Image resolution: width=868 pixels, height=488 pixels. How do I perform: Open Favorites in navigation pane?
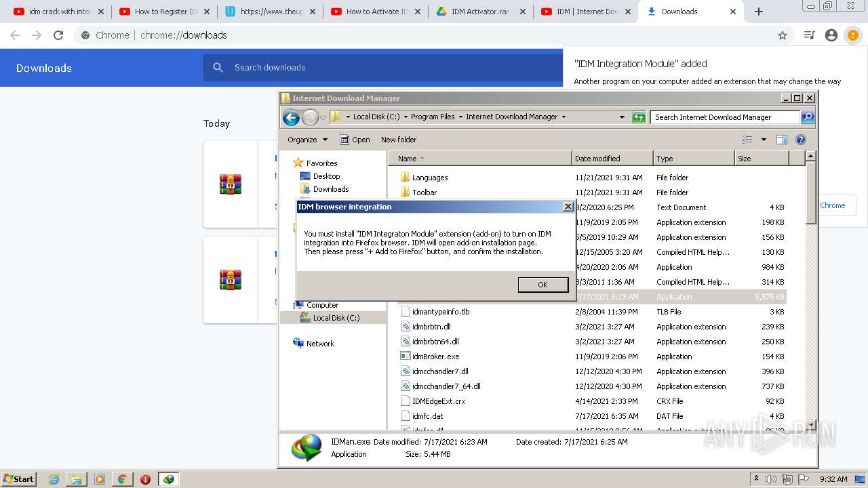pyautogui.click(x=321, y=163)
